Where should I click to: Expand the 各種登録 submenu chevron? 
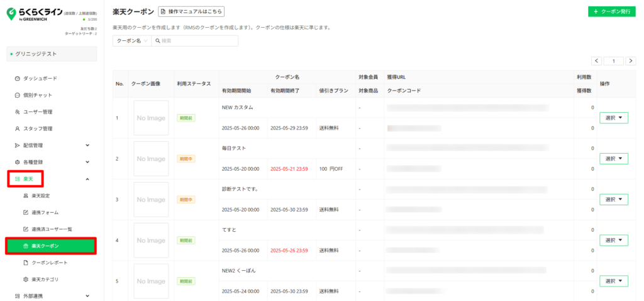[x=87, y=162]
